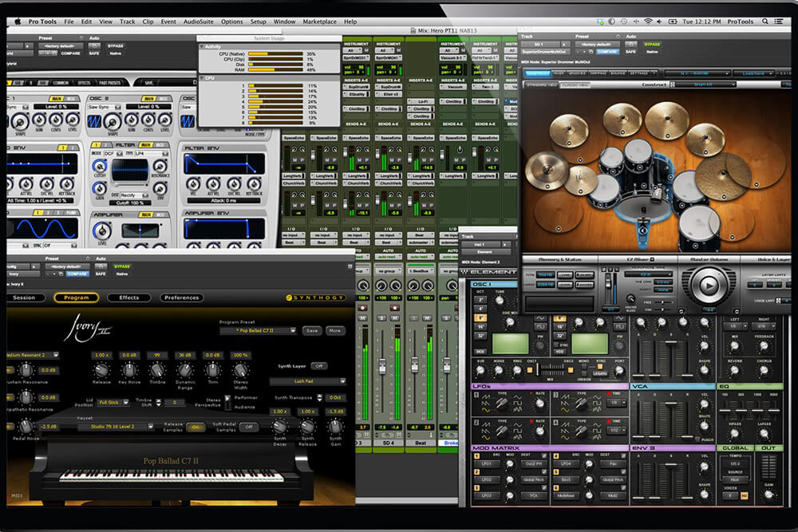Viewport: 798px width, 532px height.
Task: Click COMPARE in the Superior Drummer header
Action: click(x=607, y=51)
